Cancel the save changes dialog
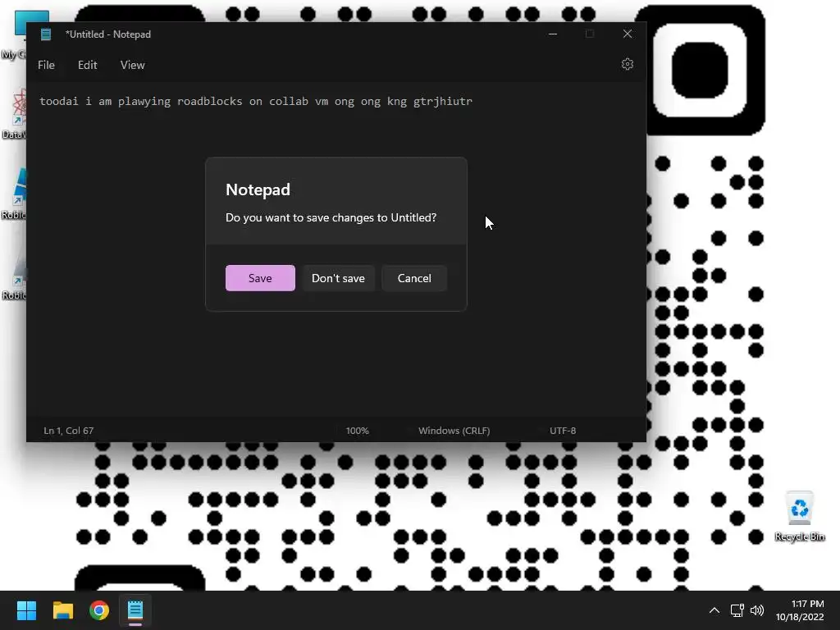 pyautogui.click(x=414, y=278)
